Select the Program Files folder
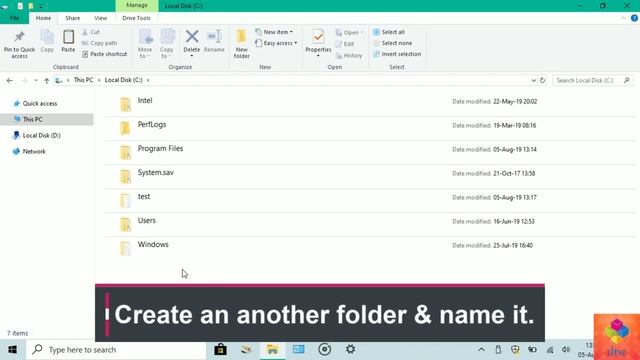This screenshot has height=360, width=640. (369, 153)
